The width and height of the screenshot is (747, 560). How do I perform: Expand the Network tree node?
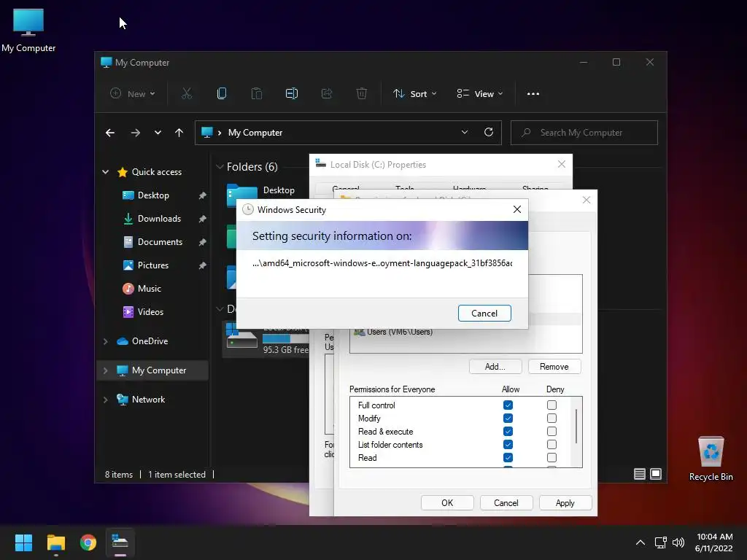click(x=105, y=400)
